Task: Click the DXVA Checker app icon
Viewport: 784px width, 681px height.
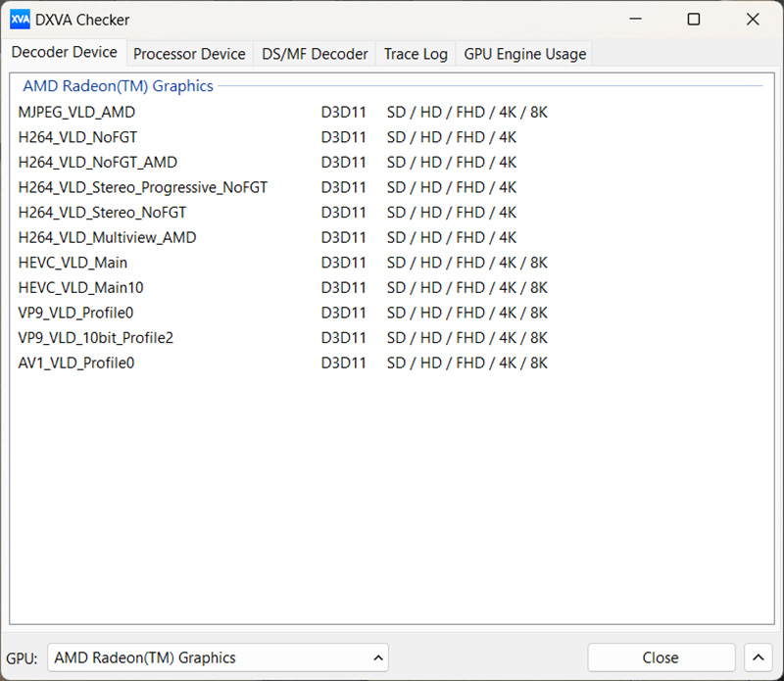Action: 20,20
